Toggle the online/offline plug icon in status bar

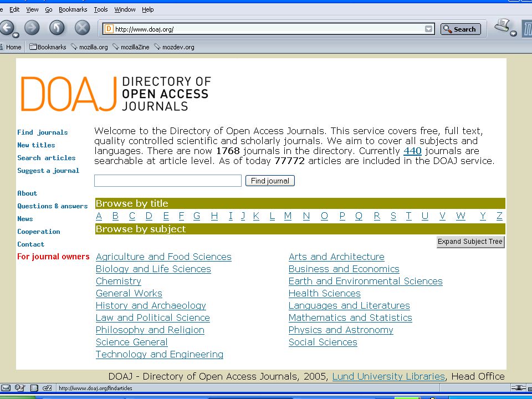pos(518,388)
